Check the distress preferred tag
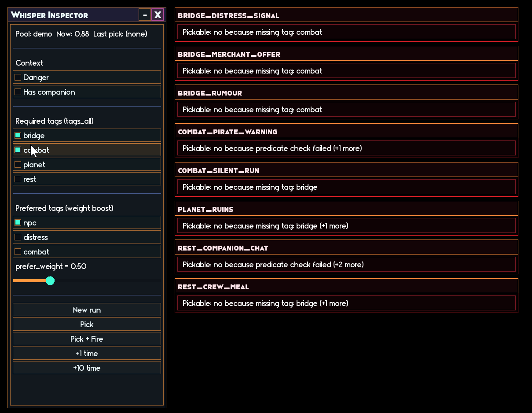532x413 pixels. tap(18, 237)
